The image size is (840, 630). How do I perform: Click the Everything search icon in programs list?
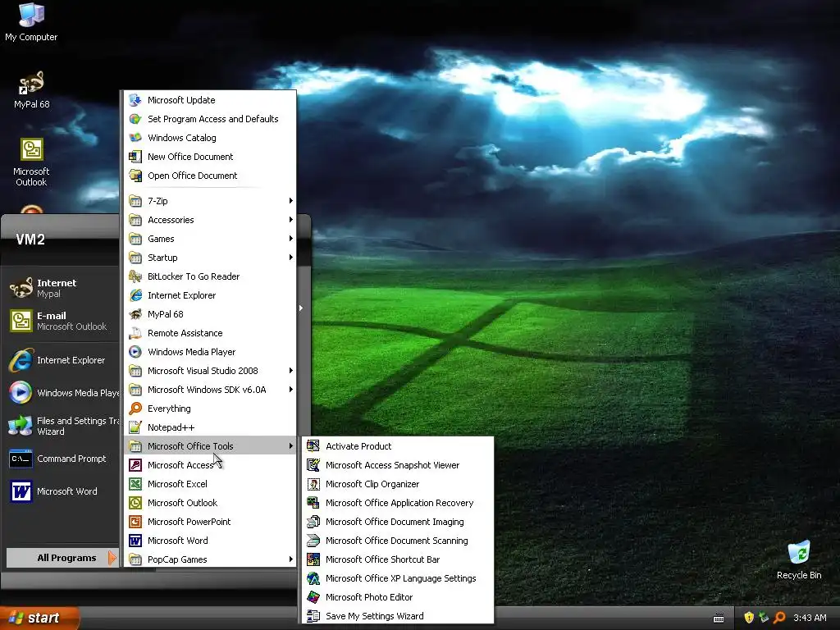click(x=135, y=409)
